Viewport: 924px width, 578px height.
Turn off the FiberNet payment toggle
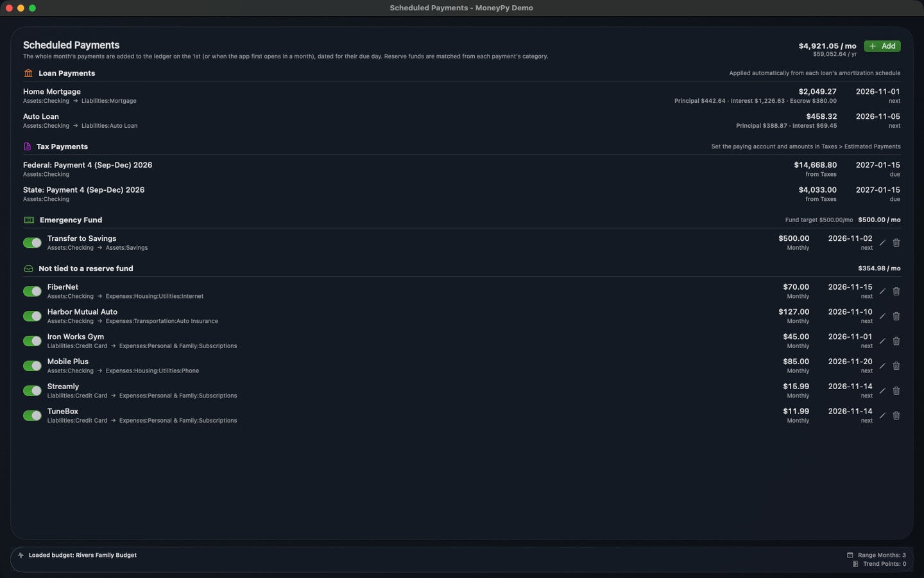(32, 292)
